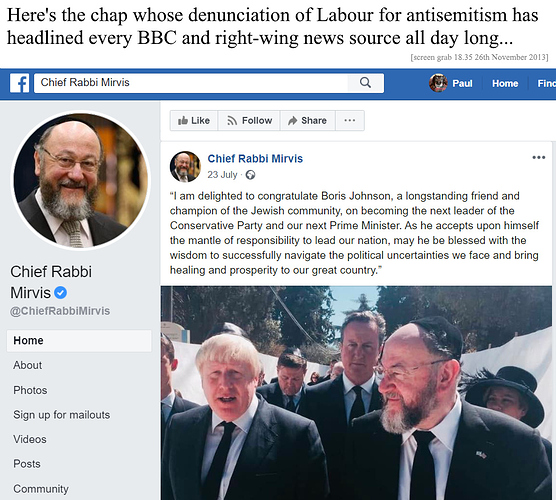
Task: Click the search magnifier icon
Action: click(x=365, y=83)
